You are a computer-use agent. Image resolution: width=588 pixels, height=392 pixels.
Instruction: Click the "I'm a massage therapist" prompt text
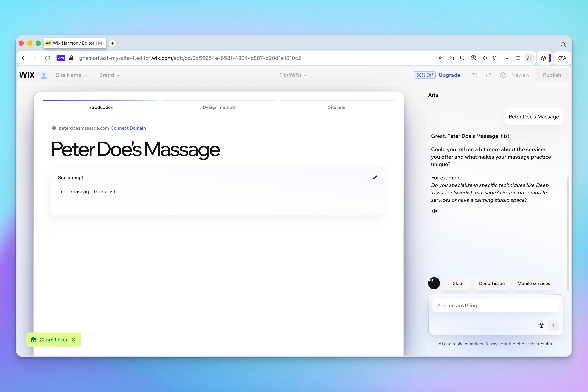(86, 192)
